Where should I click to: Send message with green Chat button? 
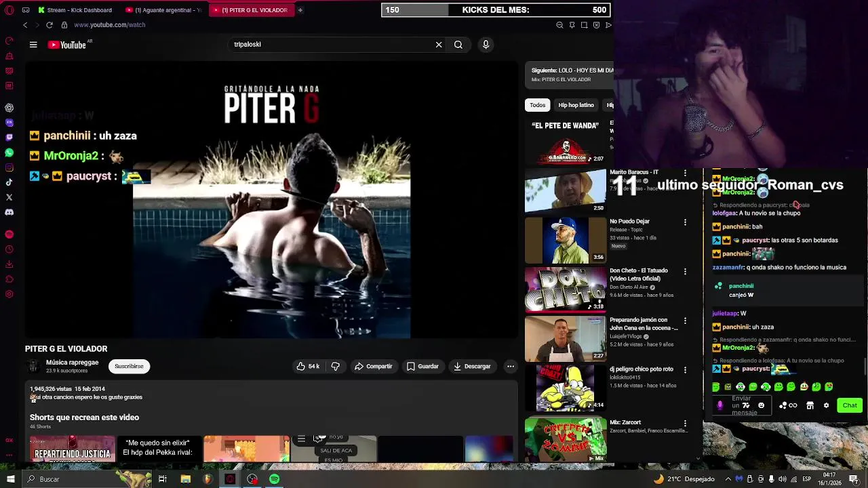click(850, 405)
